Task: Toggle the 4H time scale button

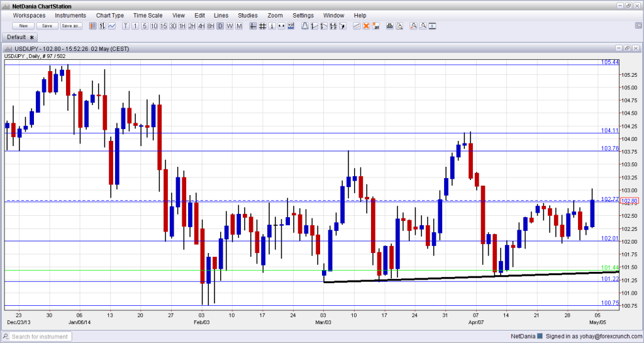Action: point(201,26)
